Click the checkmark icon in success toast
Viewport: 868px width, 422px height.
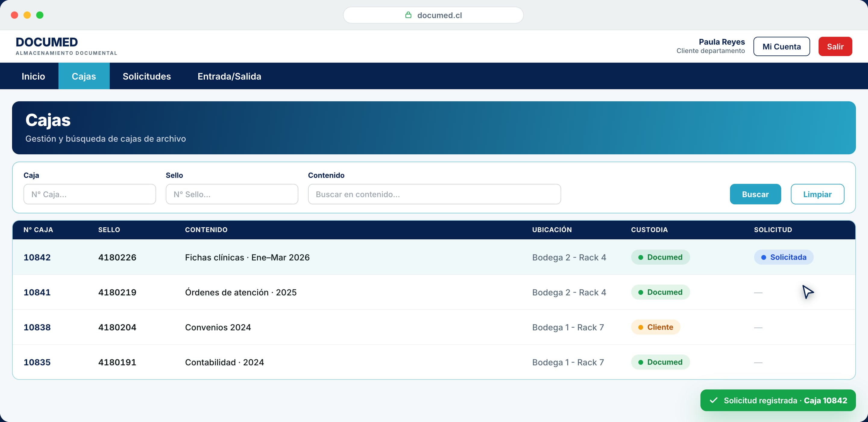tap(713, 400)
